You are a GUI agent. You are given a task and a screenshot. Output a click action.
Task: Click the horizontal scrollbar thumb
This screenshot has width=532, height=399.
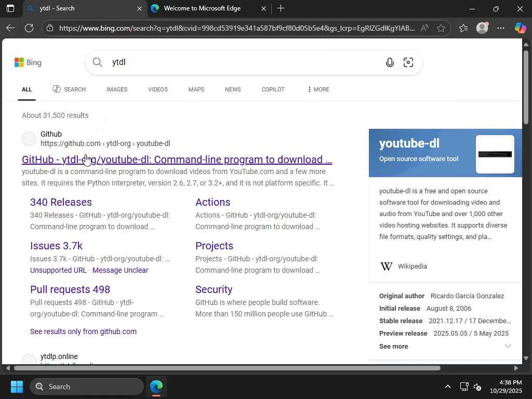[x=227, y=368]
